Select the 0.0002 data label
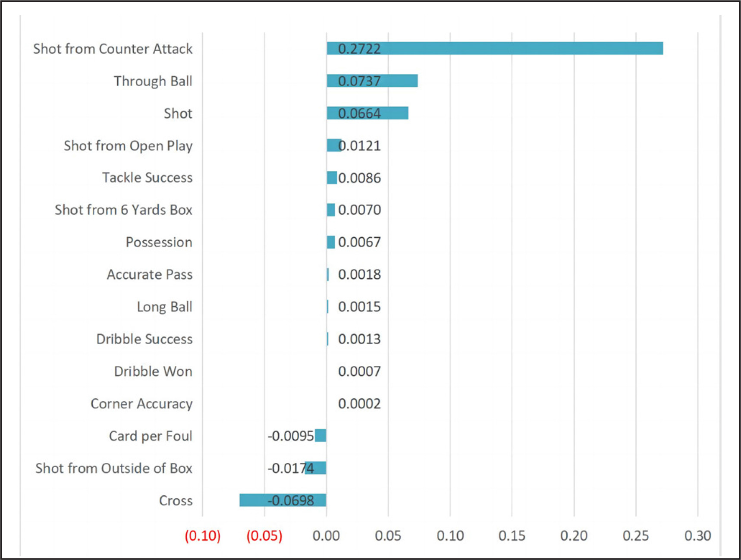This screenshot has width=741, height=560. [359, 403]
